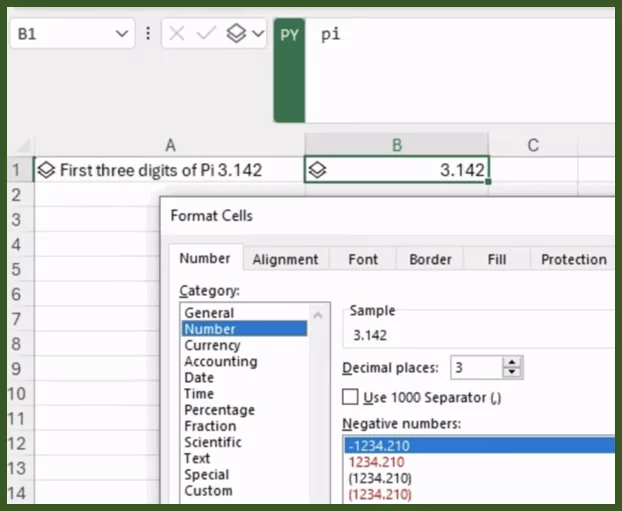Click the Decimal places spinner arrows
Screen dimensions: 622x511
(x=512, y=367)
